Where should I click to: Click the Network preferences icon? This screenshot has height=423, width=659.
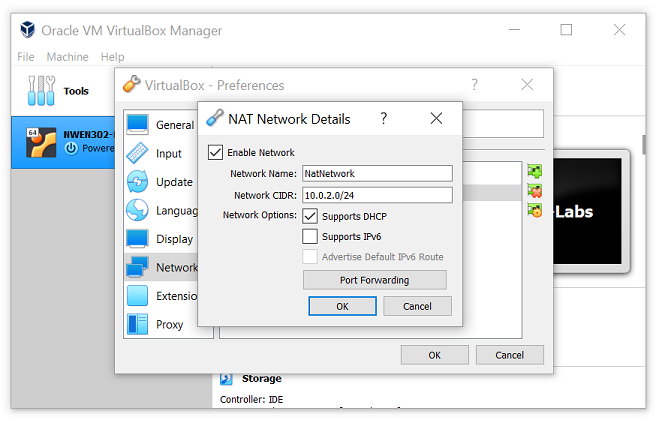pos(137,267)
